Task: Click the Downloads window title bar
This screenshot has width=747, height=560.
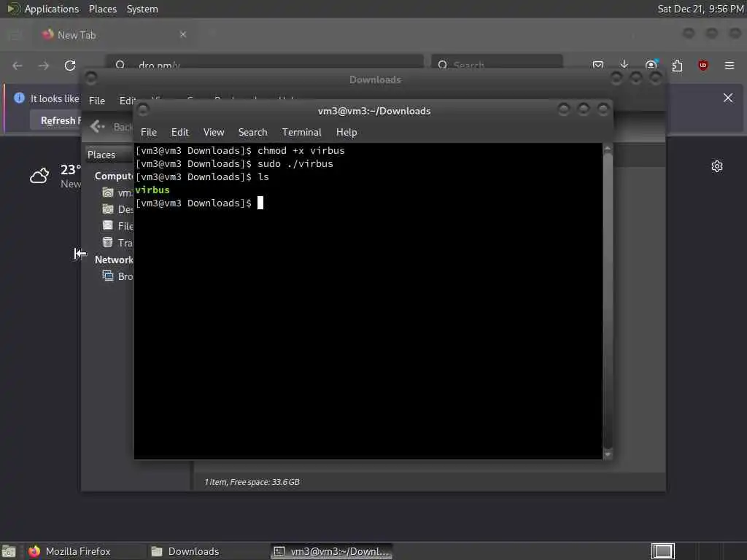Action: pyautogui.click(x=375, y=79)
